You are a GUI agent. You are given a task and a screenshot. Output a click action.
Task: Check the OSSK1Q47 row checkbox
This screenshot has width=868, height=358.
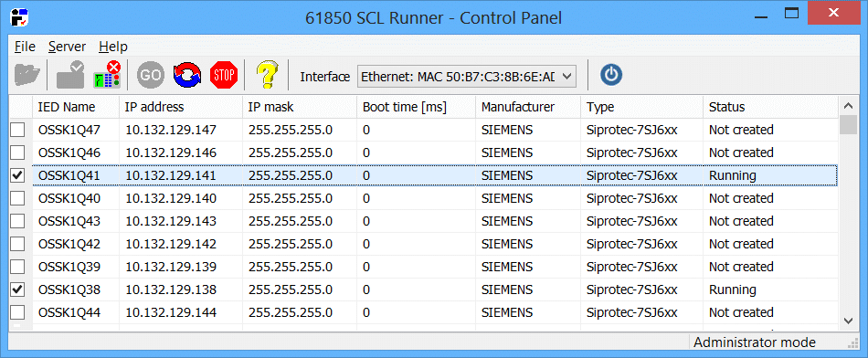pos(17,130)
